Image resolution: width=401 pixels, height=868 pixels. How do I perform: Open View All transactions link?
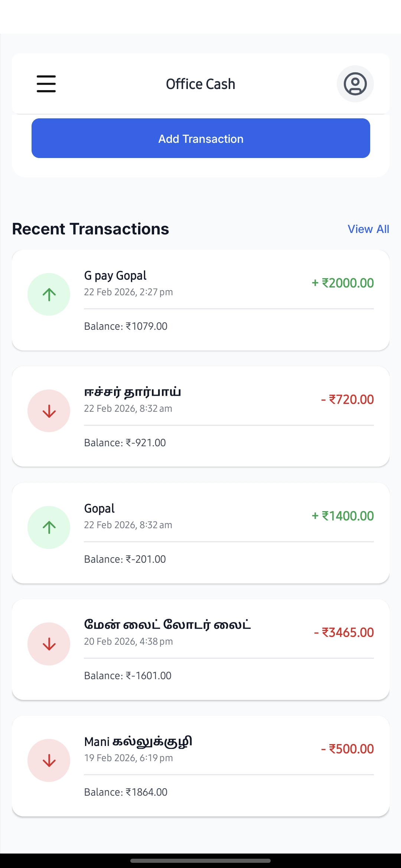(x=368, y=229)
